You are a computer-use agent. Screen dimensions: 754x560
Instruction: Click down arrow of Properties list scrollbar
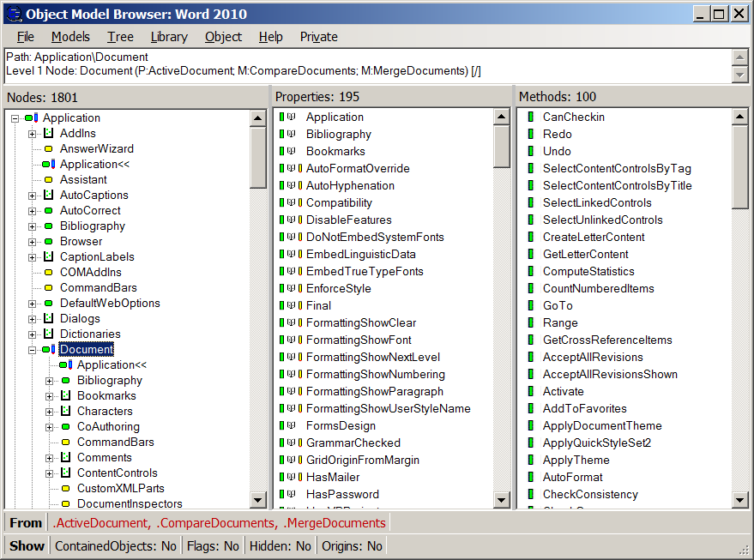pyautogui.click(x=501, y=500)
